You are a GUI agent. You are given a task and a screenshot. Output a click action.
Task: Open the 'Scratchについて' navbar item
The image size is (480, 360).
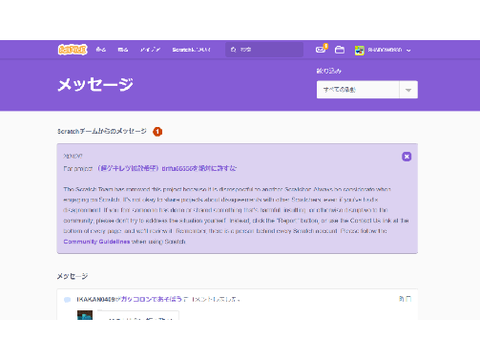[191, 50]
